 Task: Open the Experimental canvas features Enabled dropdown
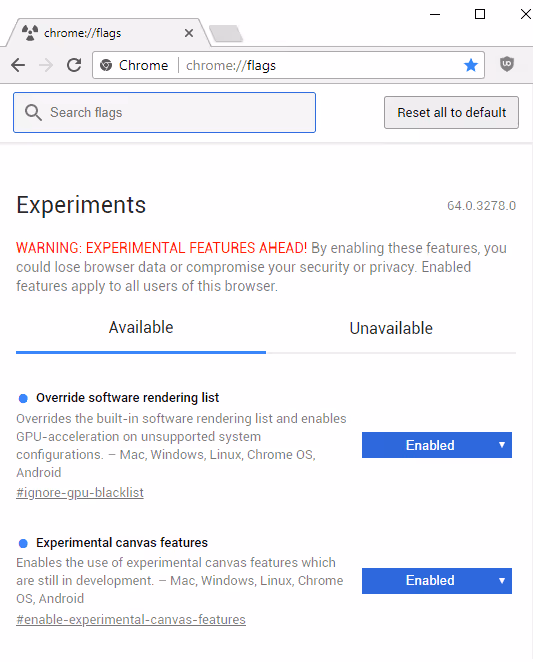[437, 581]
